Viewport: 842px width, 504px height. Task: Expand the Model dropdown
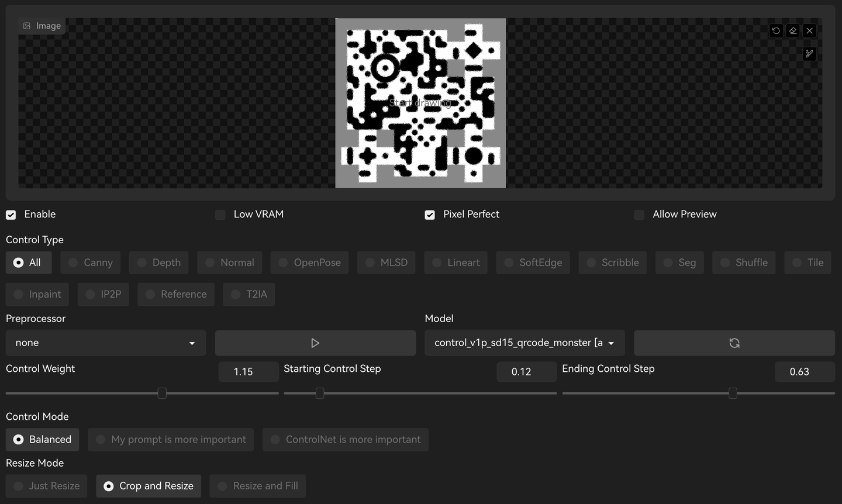pyautogui.click(x=524, y=343)
